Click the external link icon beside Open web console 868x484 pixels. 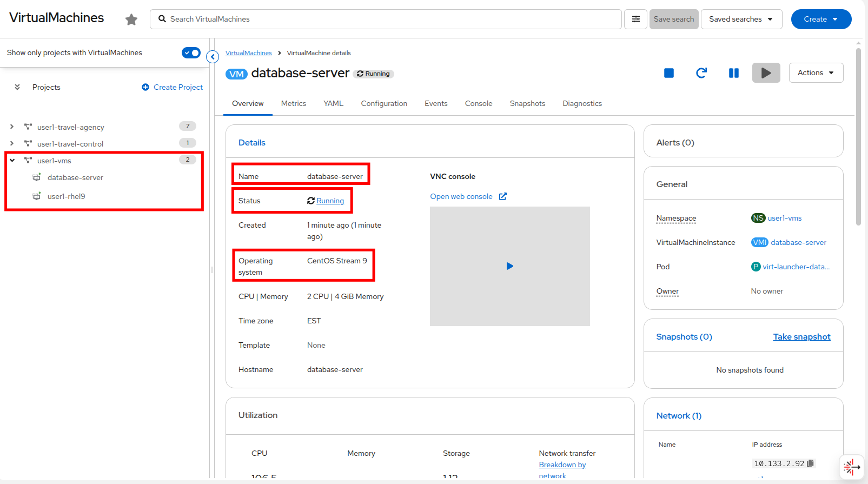pos(503,196)
